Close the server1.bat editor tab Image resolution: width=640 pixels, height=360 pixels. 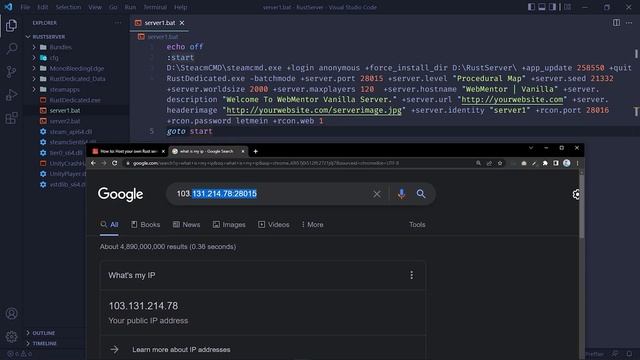click(182, 23)
